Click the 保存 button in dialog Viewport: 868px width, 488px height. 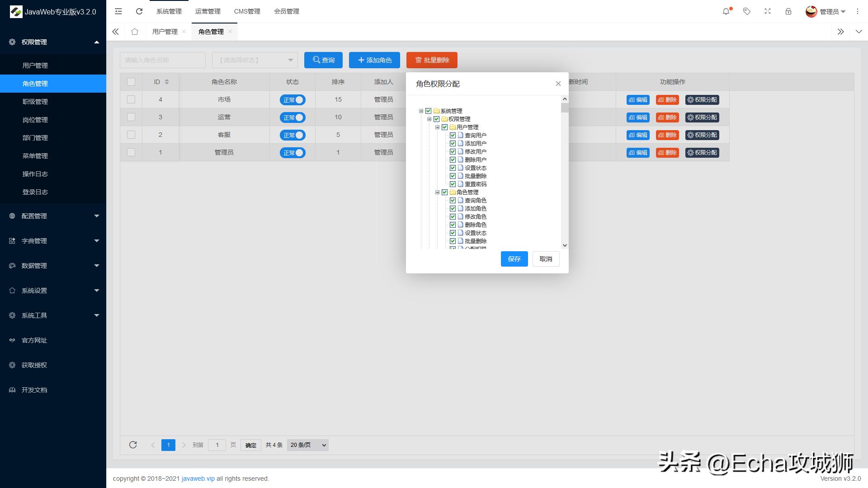[514, 259]
